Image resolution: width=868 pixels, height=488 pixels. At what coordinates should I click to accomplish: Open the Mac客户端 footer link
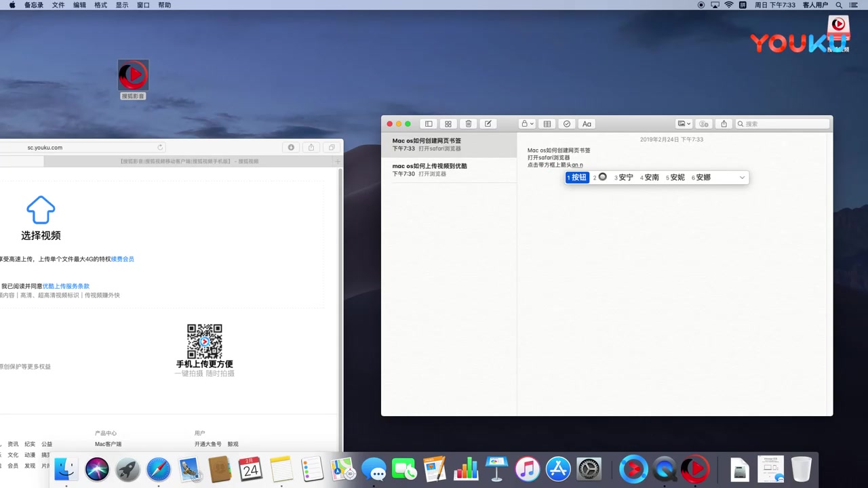click(x=108, y=445)
